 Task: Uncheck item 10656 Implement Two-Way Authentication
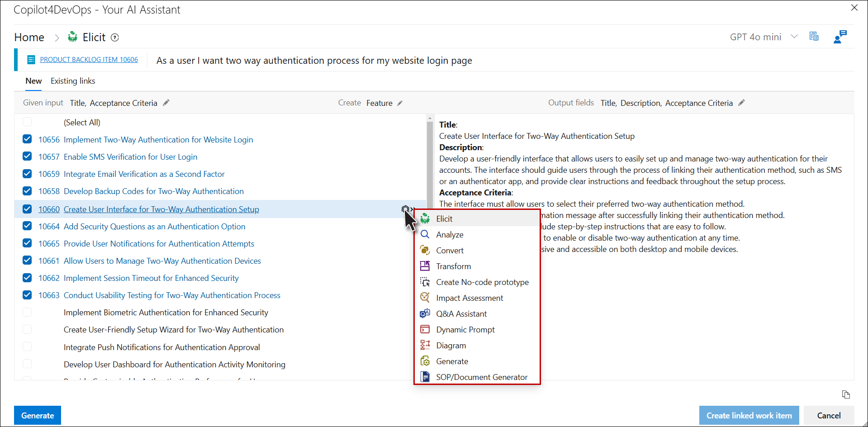click(27, 139)
